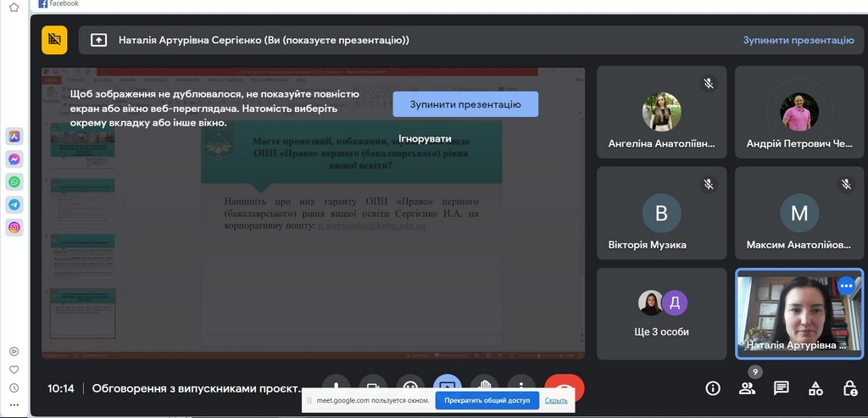This screenshot has height=418, width=868.
Task: Open the chat with everyone panel
Action: coord(781,388)
